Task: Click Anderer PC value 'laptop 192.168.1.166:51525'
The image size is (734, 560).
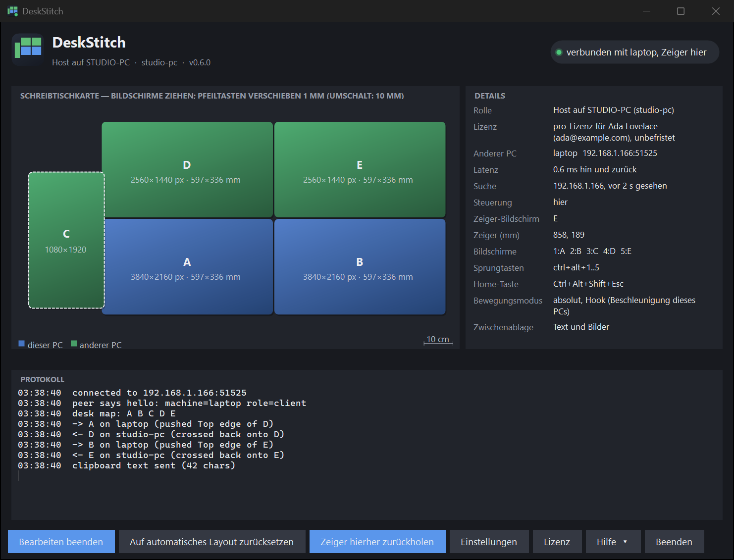Action: pyautogui.click(x=605, y=153)
